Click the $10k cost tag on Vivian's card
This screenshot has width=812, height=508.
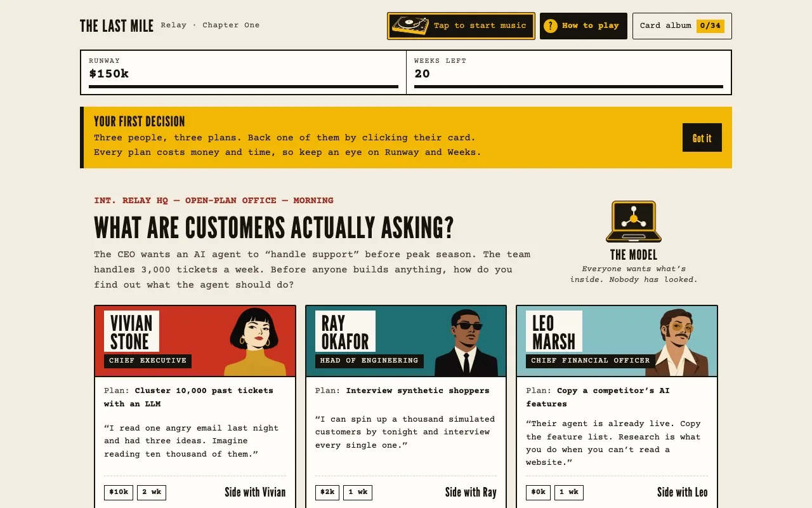pos(119,493)
